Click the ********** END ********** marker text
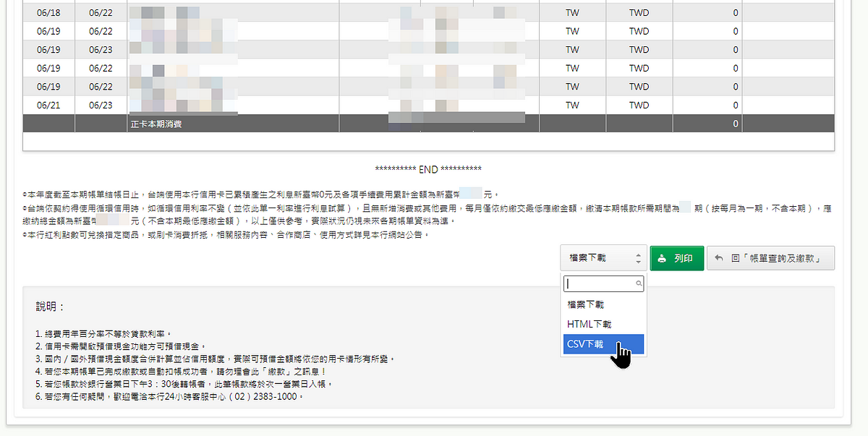The width and height of the screenshot is (868, 436). (x=428, y=169)
